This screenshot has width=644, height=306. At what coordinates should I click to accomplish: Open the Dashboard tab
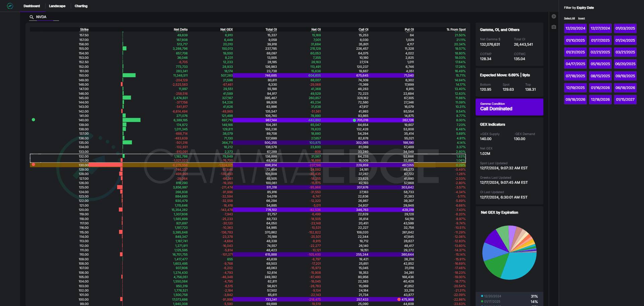pos(32,6)
